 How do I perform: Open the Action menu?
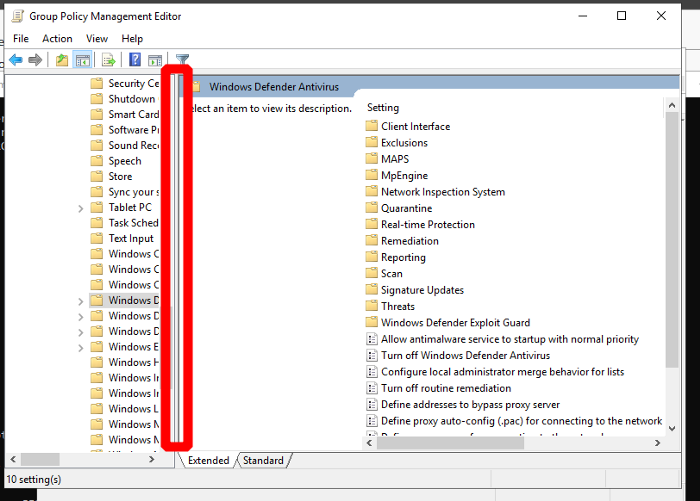[x=57, y=39]
